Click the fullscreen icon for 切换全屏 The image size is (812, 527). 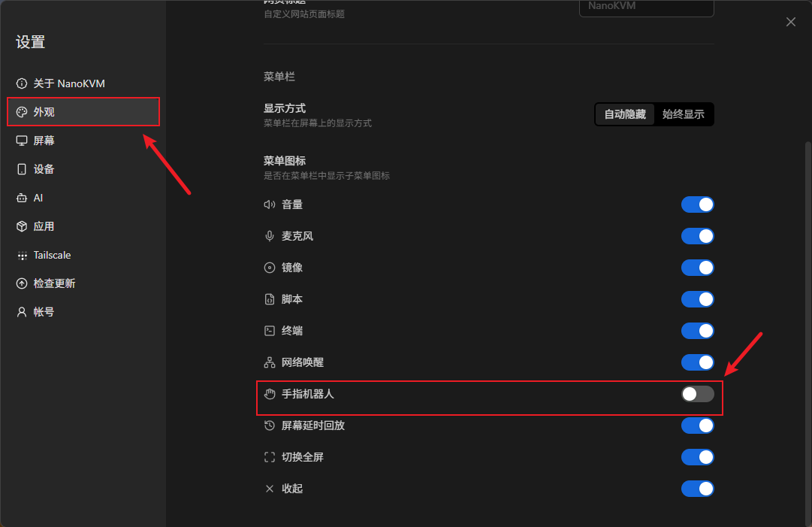click(269, 457)
